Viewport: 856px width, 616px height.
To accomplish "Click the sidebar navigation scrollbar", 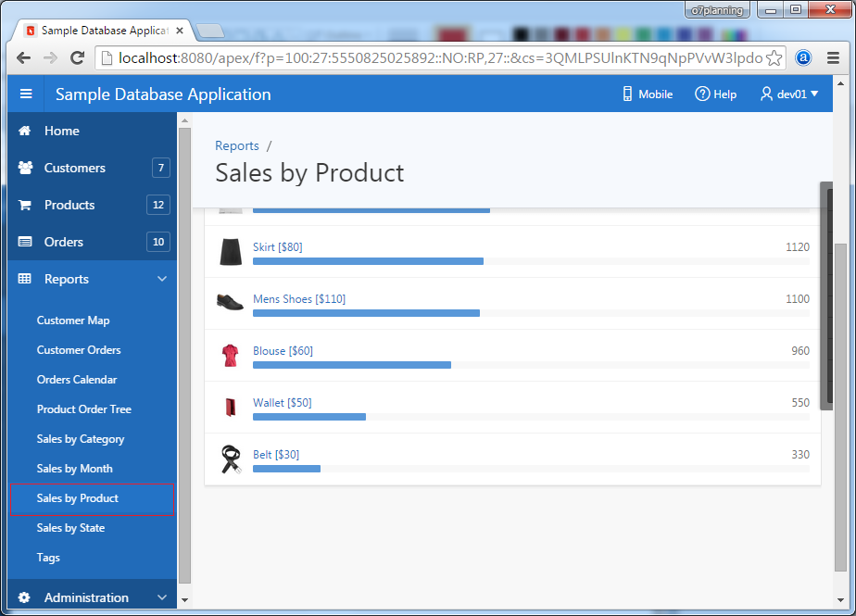I will pyautogui.click(x=184, y=355).
